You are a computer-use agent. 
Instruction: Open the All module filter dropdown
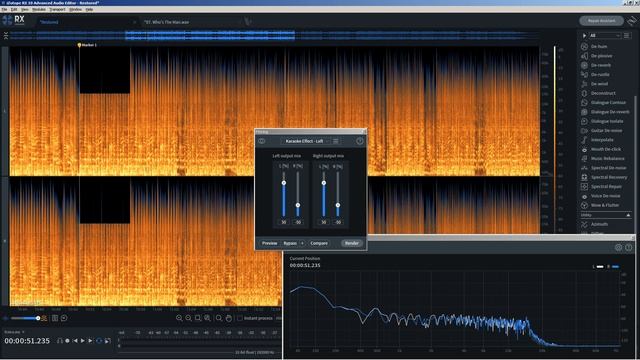[x=605, y=36]
